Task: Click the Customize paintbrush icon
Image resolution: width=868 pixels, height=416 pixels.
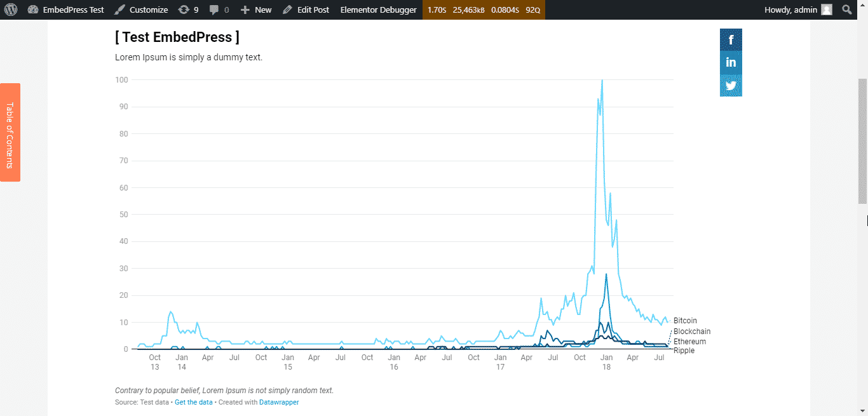Action: 119,10
